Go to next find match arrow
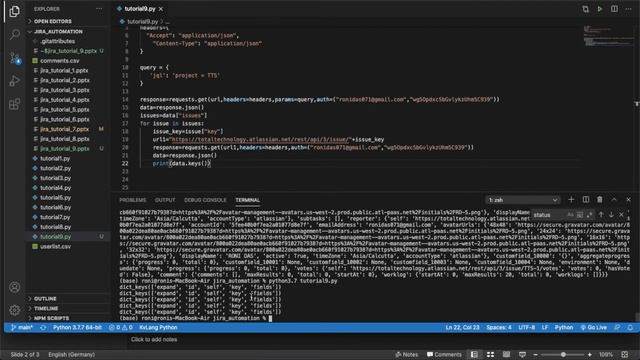640x360 pixels. [x=611, y=215]
